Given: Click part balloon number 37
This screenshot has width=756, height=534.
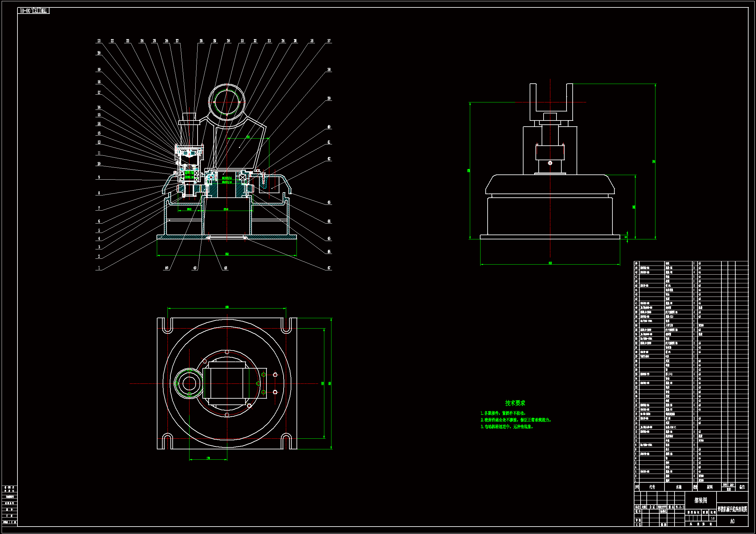Looking at the screenshot, I should coord(329,41).
